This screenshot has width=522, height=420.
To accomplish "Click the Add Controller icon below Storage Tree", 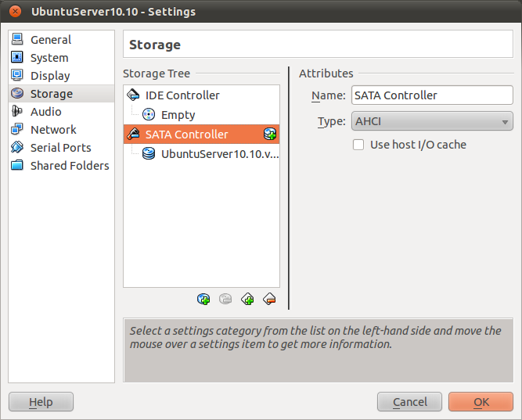I will (x=248, y=299).
